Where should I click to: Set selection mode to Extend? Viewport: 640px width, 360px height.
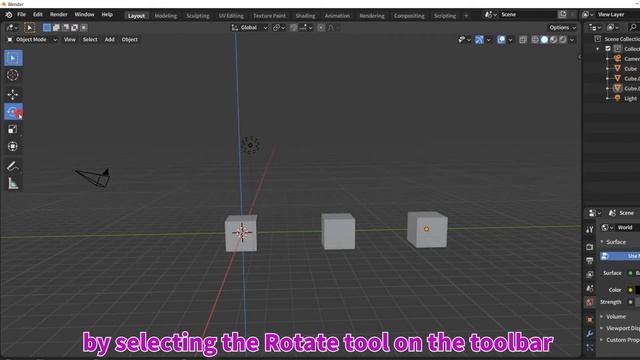click(56, 27)
